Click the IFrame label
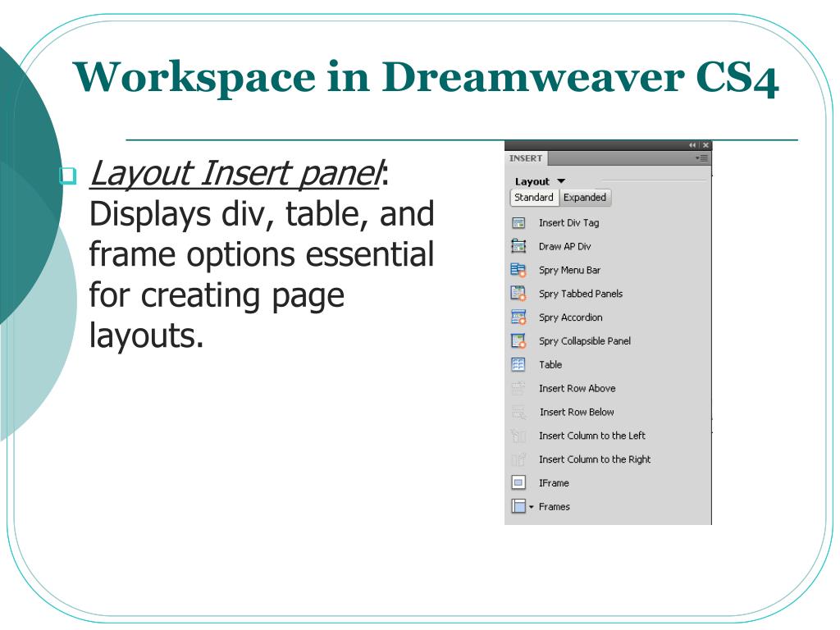Image resolution: width=840 pixels, height=630 pixels. pyautogui.click(x=554, y=482)
